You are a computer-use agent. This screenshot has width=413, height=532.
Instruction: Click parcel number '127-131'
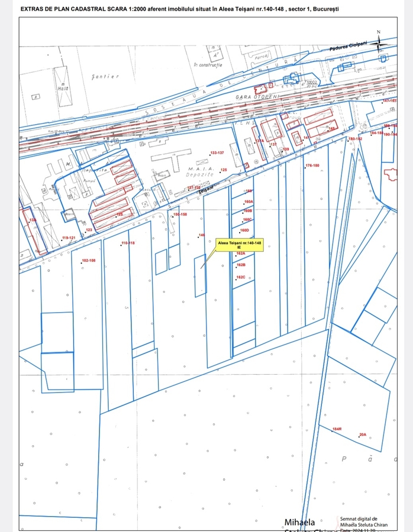click(194, 187)
